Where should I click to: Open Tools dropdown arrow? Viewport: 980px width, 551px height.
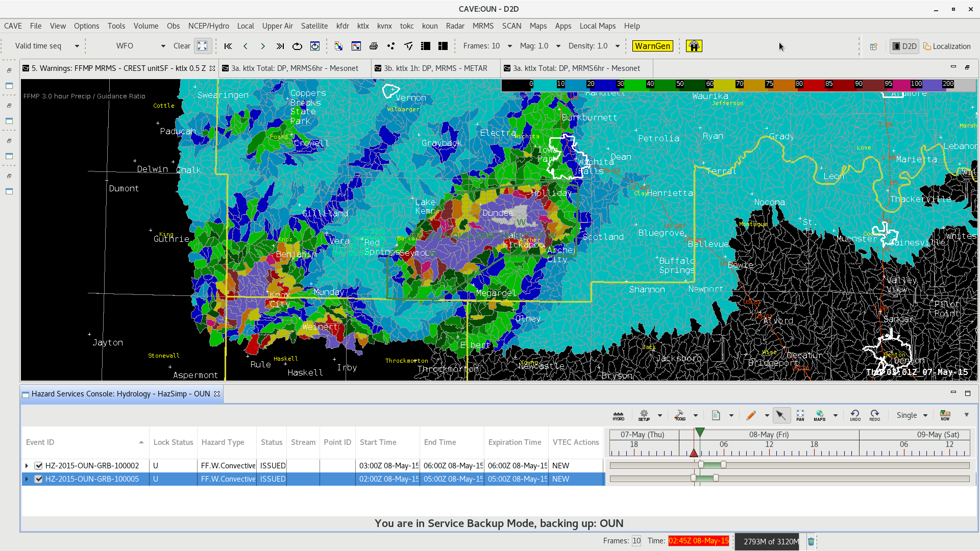click(x=696, y=415)
